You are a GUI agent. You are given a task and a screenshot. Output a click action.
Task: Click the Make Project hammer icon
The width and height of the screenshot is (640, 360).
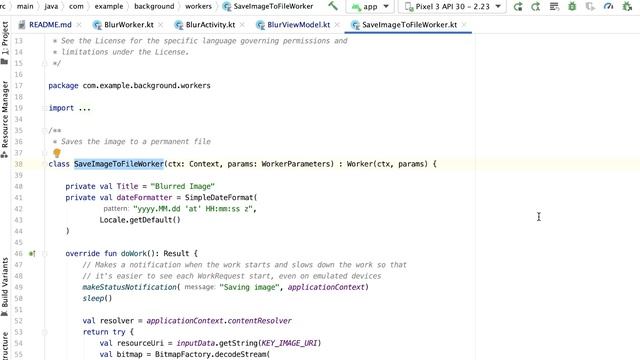(333, 6)
